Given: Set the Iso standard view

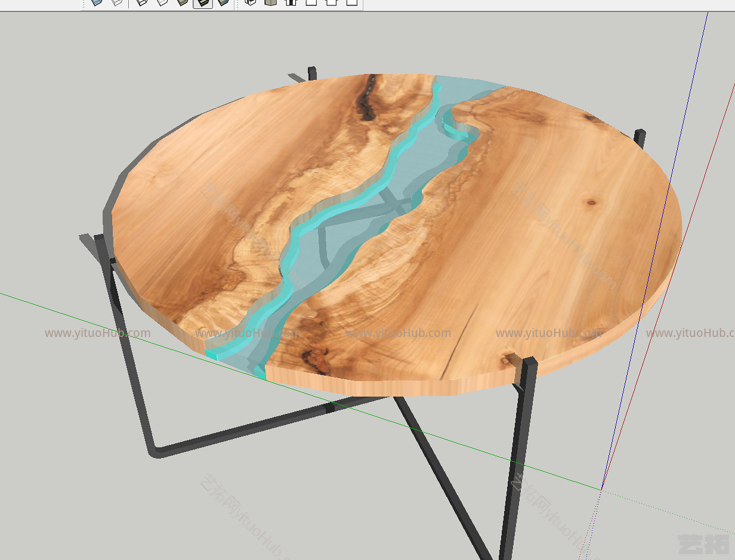Looking at the screenshot, I should pos(251,2).
